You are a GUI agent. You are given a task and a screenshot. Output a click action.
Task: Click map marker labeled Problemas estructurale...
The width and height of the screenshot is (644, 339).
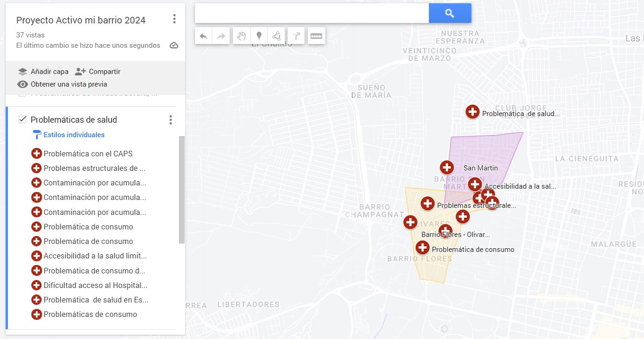point(427,204)
